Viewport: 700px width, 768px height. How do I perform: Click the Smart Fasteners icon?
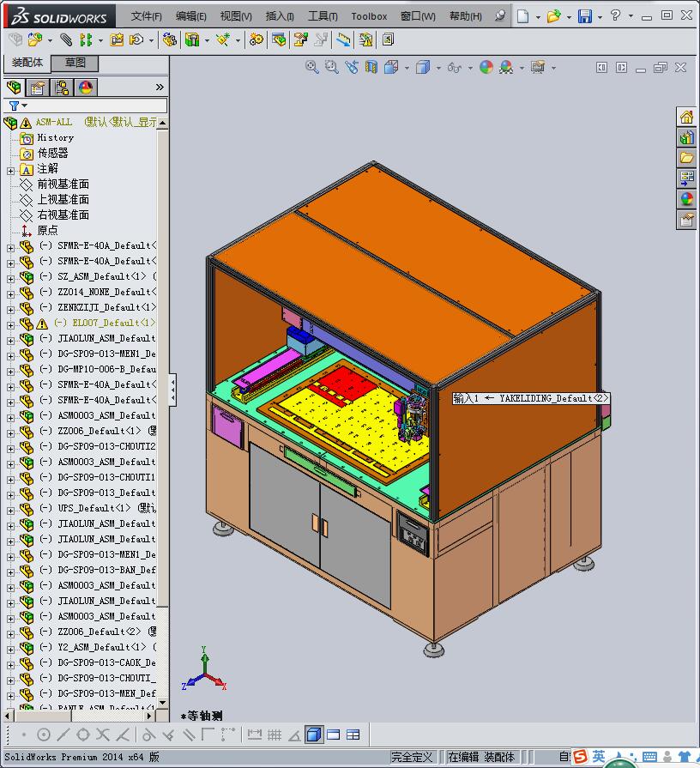117,39
